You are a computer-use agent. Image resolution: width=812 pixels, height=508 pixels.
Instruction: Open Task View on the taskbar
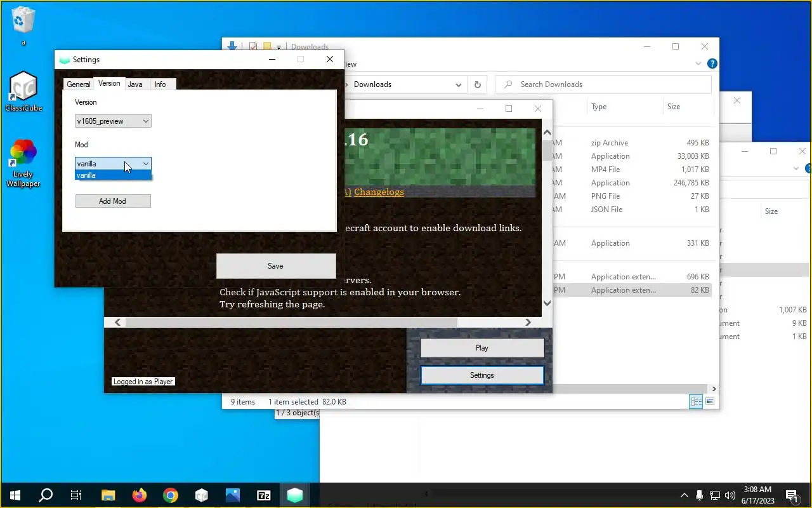pyautogui.click(x=76, y=495)
